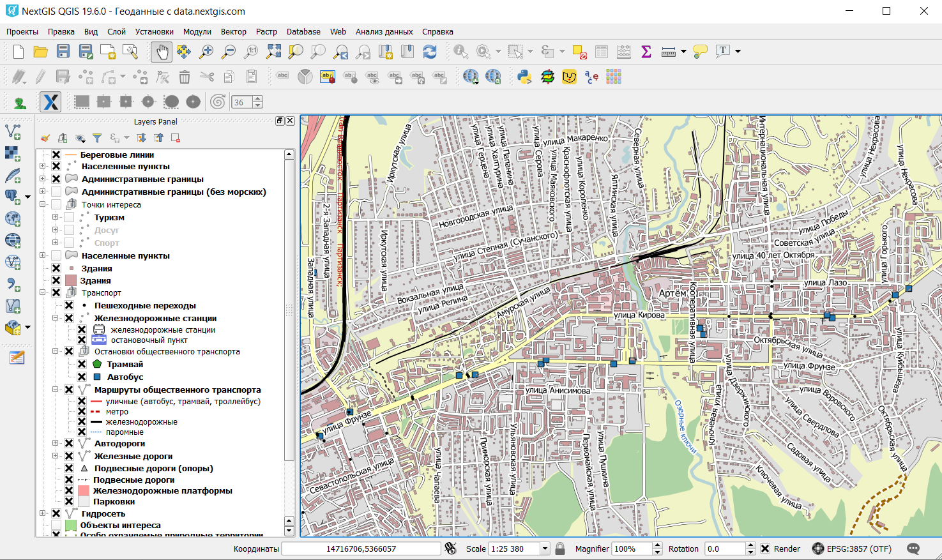The image size is (942, 560).
Task: Toggle the Render checkbox in status bar
Action: coord(765,549)
